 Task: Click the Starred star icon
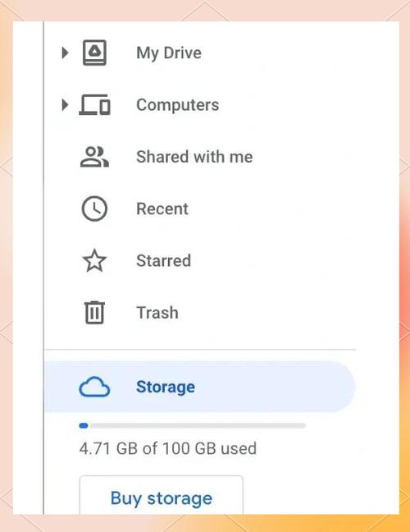(94, 260)
